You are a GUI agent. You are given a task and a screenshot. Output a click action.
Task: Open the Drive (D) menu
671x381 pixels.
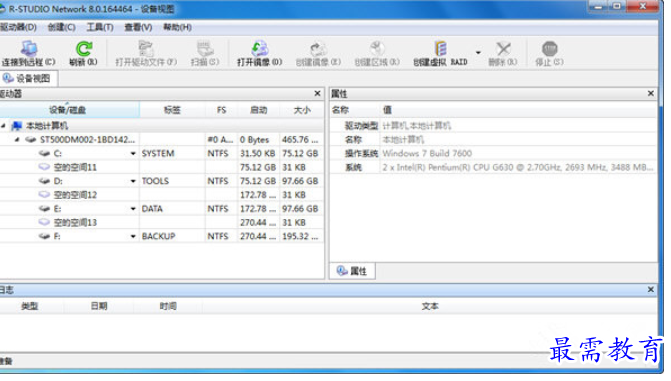pos(18,27)
